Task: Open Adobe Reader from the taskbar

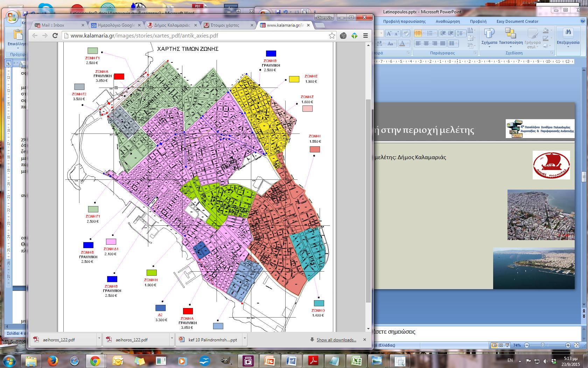Action: pos(313,361)
